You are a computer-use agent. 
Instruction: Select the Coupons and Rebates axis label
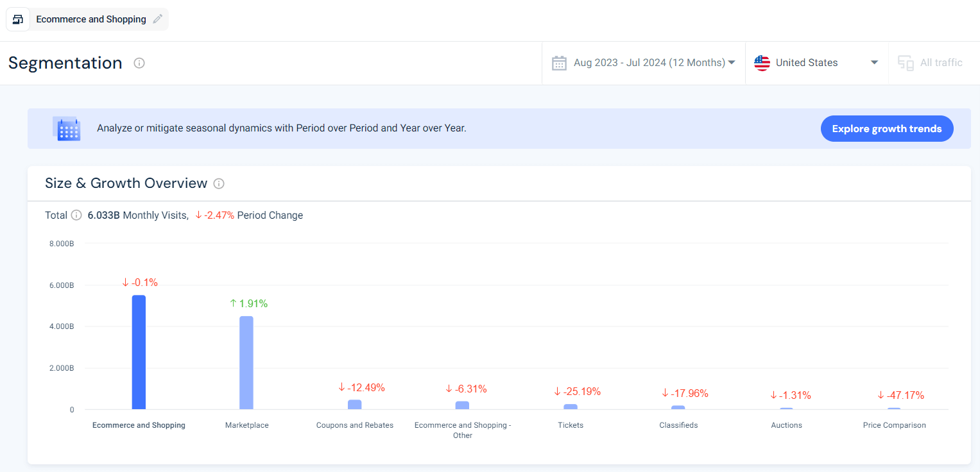355,425
